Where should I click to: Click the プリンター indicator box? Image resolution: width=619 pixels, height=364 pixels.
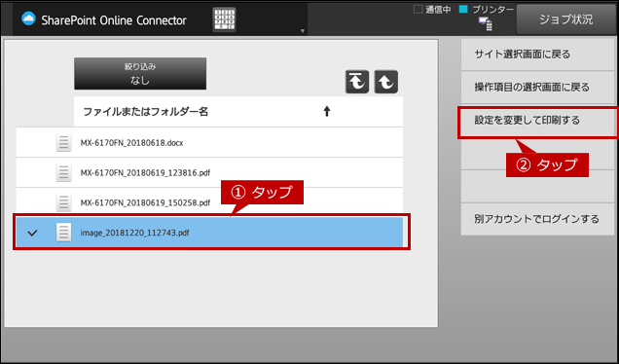(463, 9)
